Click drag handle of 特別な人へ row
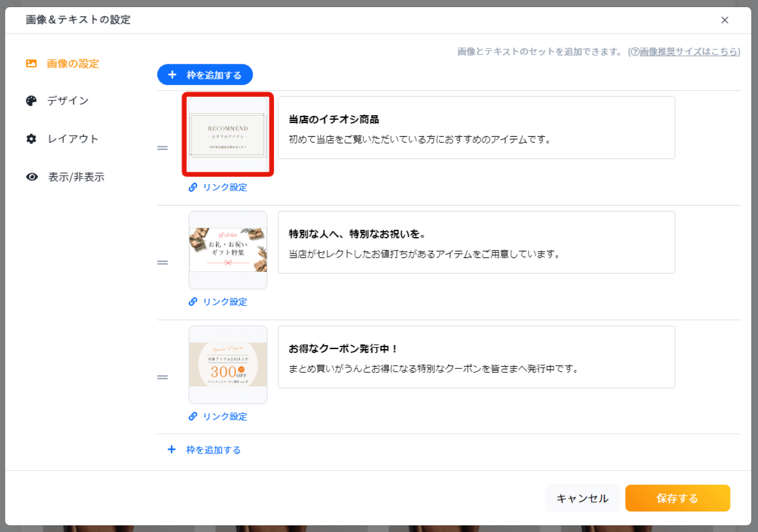This screenshot has height=532, width=758. click(x=162, y=262)
